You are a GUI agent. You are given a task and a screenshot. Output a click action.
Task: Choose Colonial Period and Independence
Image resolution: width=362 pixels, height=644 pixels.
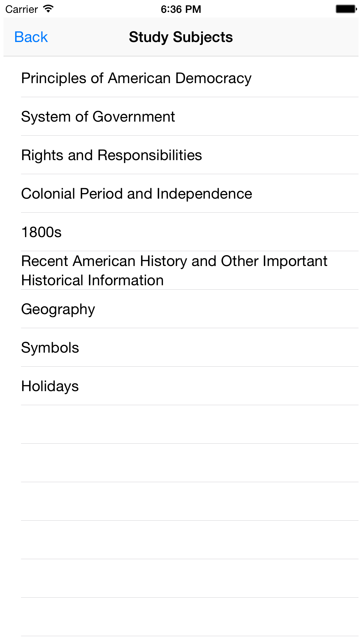click(181, 193)
